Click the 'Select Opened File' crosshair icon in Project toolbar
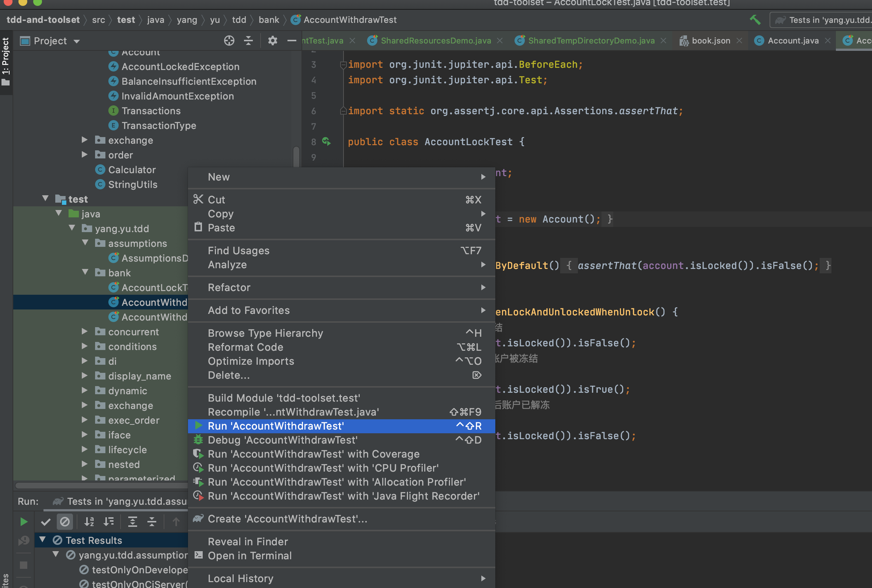This screenshot has height=588, width=872. 229,41
